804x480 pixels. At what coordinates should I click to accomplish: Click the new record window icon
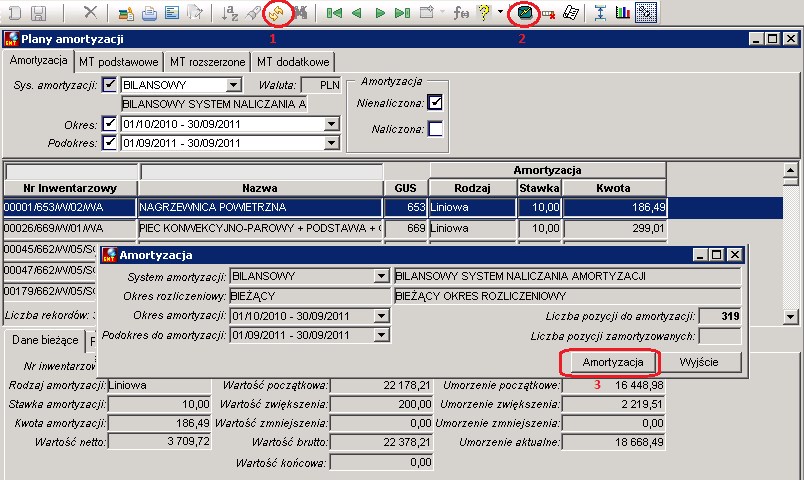point(426,12)
